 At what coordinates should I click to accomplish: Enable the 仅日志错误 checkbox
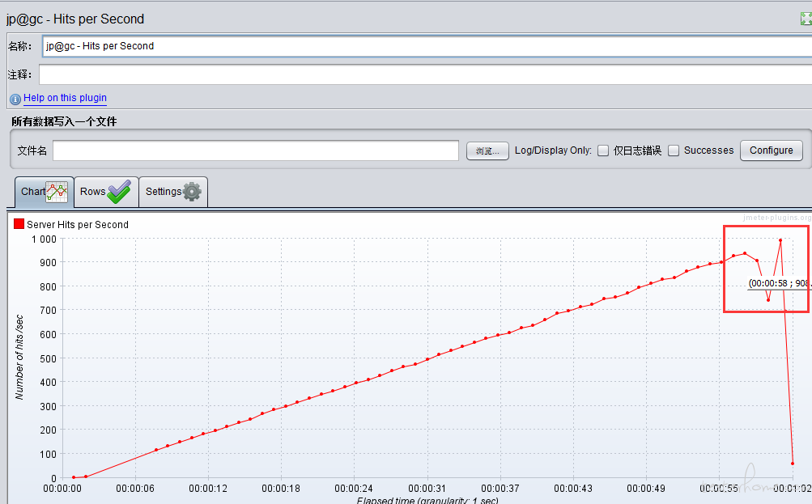[x=603, y=150]
